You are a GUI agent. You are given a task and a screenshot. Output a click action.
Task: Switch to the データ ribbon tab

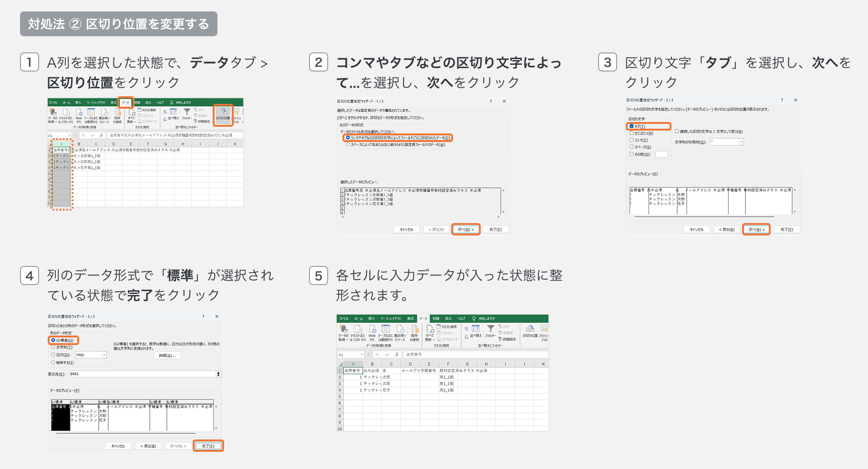125,102
